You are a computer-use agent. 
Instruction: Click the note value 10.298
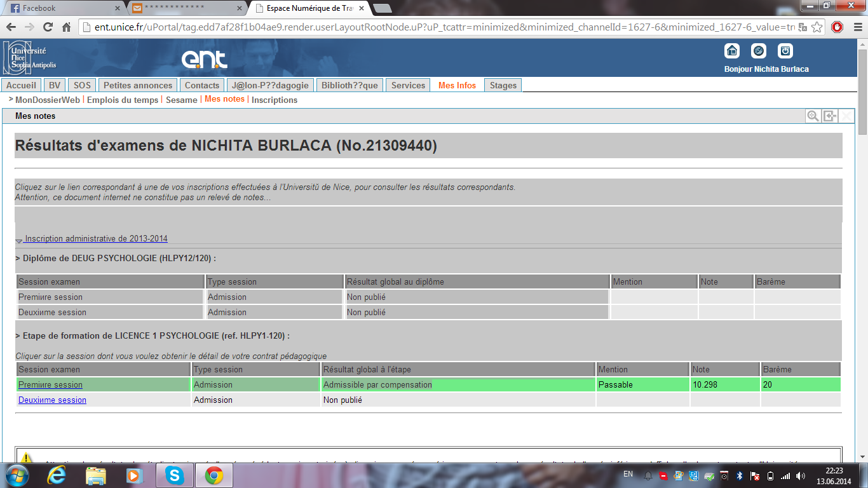click(705, 384)
